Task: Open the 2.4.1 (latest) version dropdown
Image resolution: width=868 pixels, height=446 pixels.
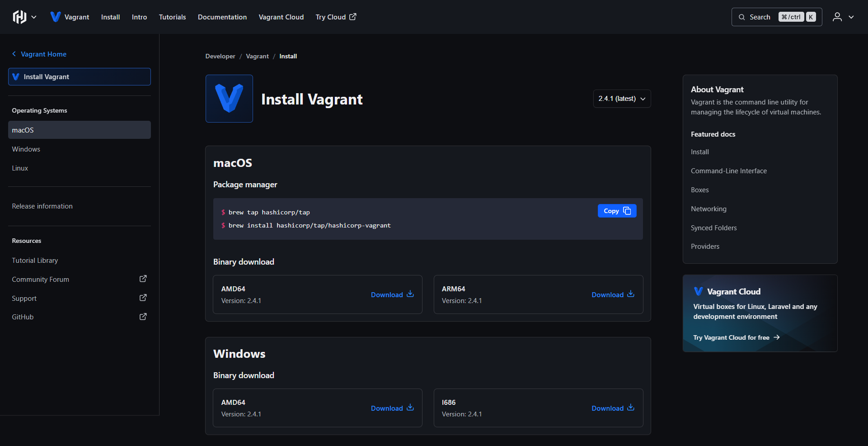Action: click(622, 99)
